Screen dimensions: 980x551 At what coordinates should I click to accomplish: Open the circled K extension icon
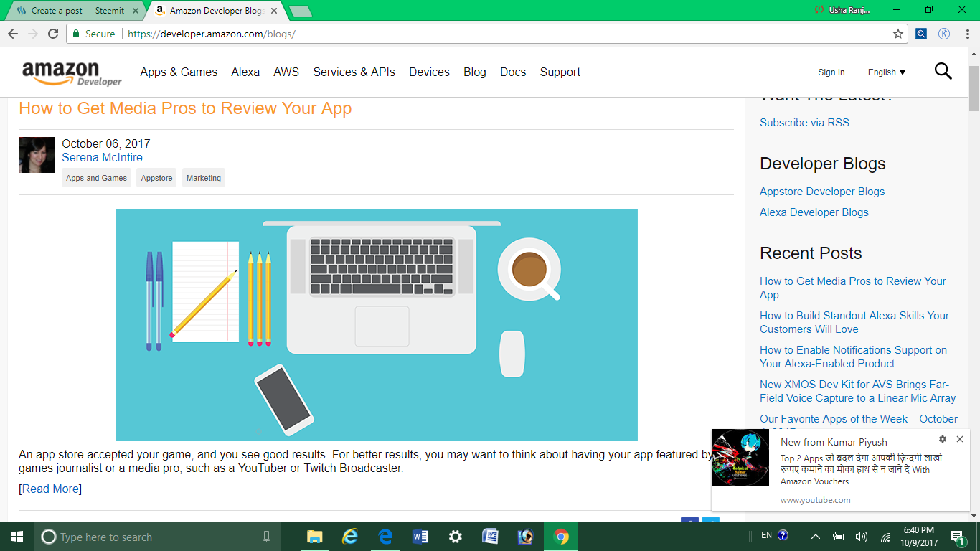tap(944, 34)
